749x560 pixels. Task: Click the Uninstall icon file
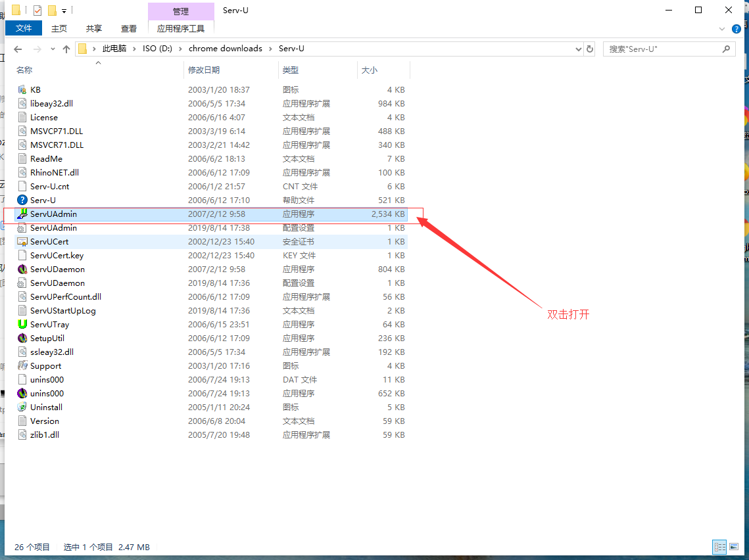click(22, 408)
